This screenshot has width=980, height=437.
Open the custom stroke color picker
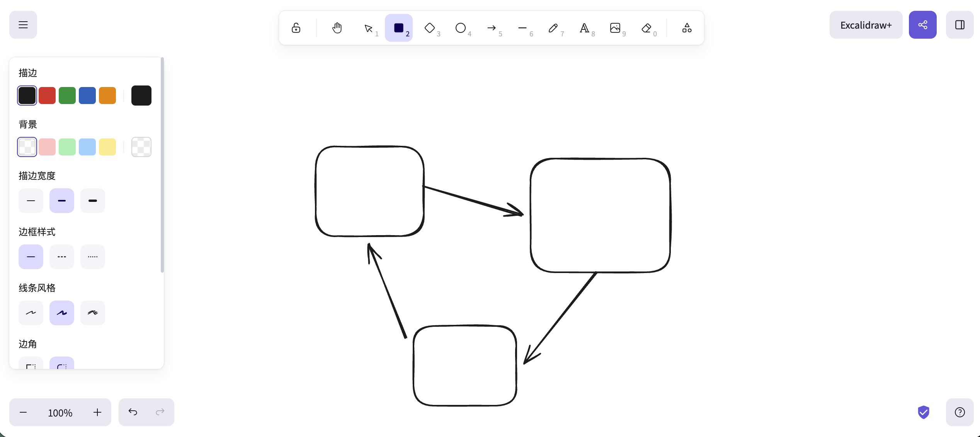[x=141, y=96]
